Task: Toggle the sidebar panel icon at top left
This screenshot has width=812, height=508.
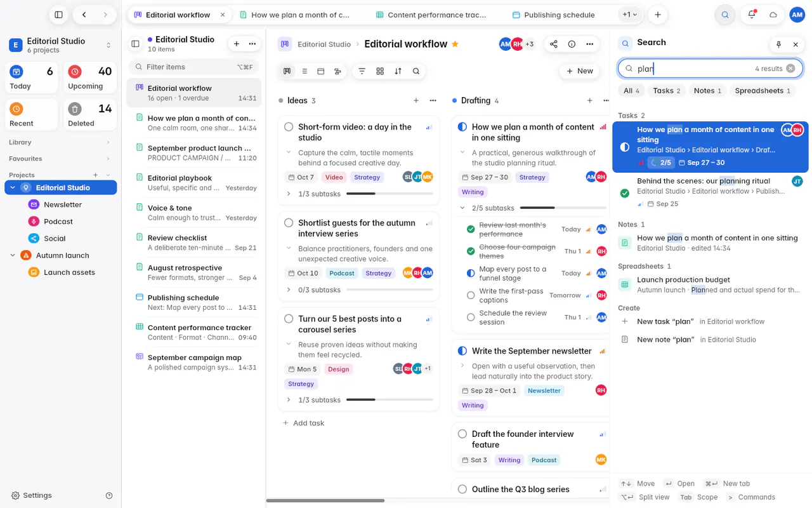Action: (58, 15)
